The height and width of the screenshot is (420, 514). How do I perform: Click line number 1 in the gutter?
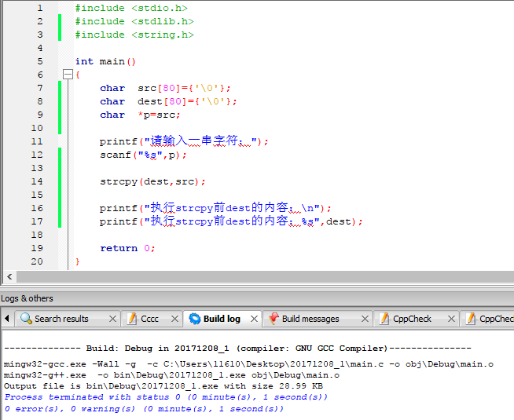40,8
